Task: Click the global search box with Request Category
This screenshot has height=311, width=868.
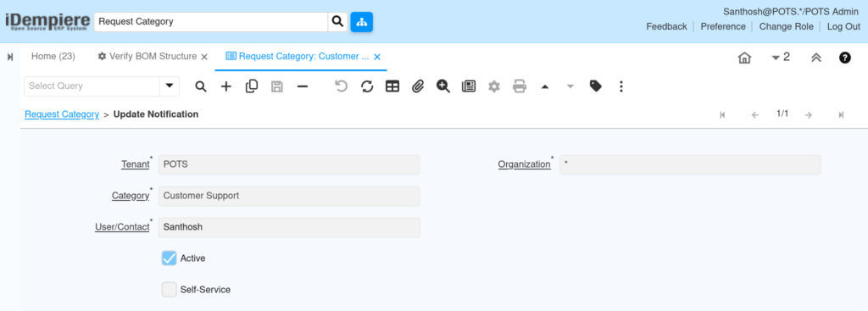Action: [211, 22]
